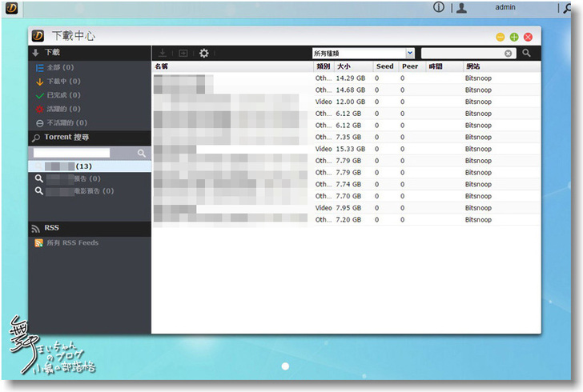Sort by the 名稱 column header
Viewport: 583px width, 392px height.
tap(233, 66)
